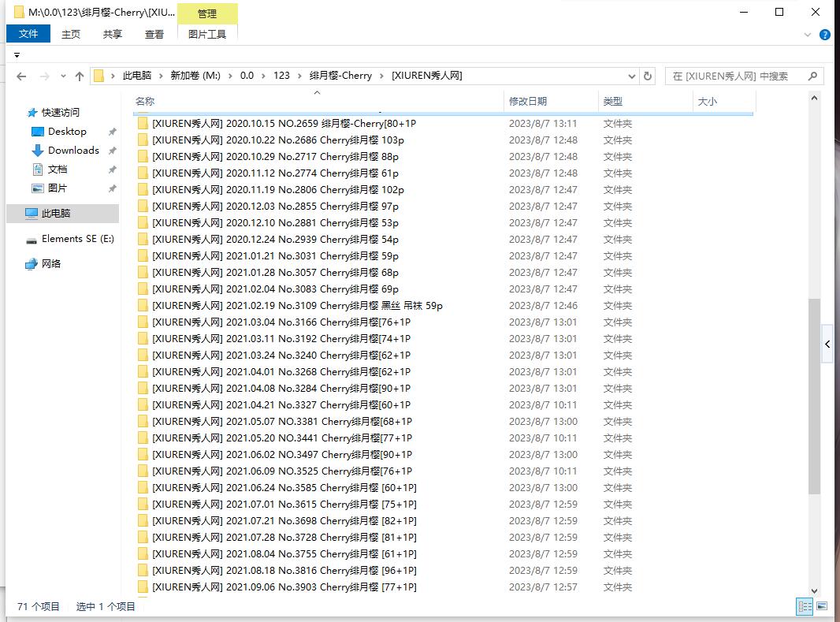The height and width of the screenshot is (622, 840).
Task: Open the address bar history dropdown
Action: [x=632, y=76]
